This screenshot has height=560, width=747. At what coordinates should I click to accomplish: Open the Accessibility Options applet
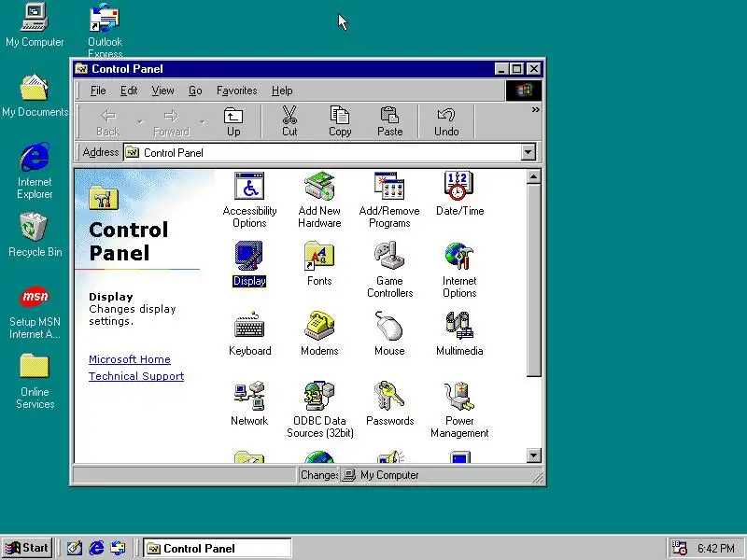tap(249, 200)
